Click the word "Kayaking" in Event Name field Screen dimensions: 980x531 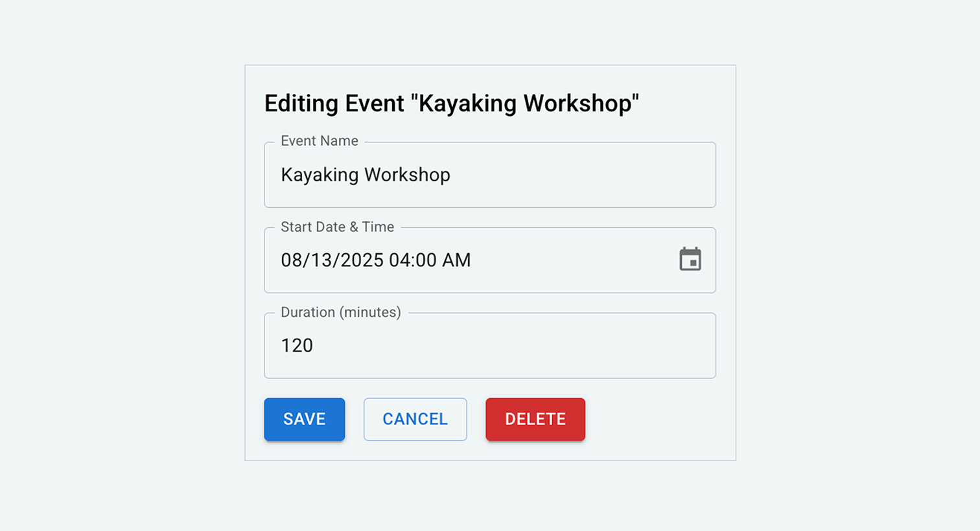coord(319,175)
